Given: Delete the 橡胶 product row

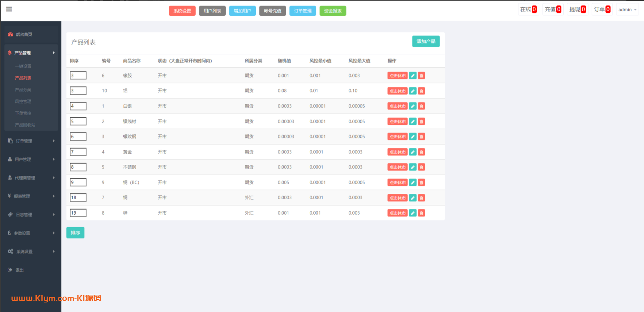Looking at the screenshot, I should pos(421,76).
